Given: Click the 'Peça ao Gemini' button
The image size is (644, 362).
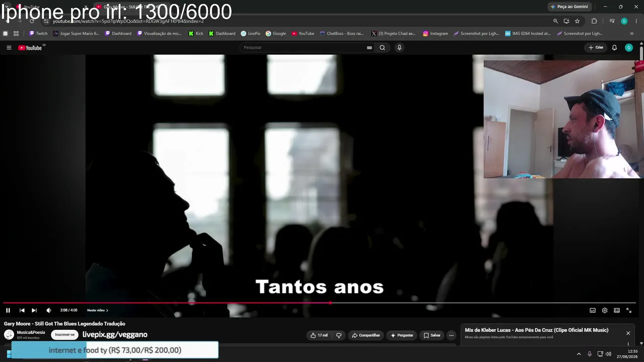Looking at the screenshot, I should point(569,7).
